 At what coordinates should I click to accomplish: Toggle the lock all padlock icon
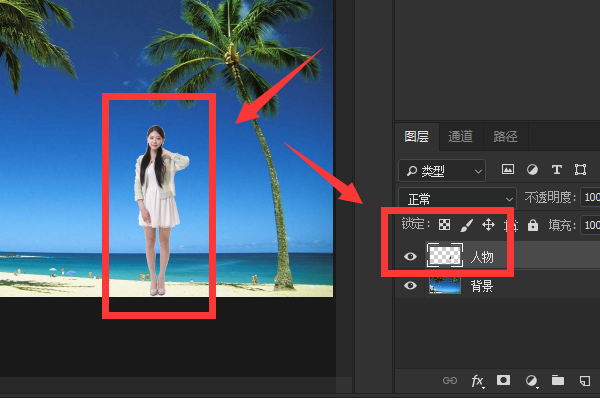(x=533, y=225)
